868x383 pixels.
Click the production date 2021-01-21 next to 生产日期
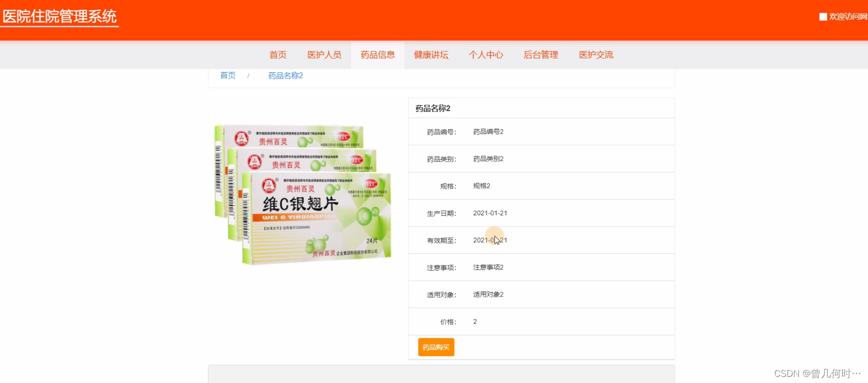[x=490, y=213]
